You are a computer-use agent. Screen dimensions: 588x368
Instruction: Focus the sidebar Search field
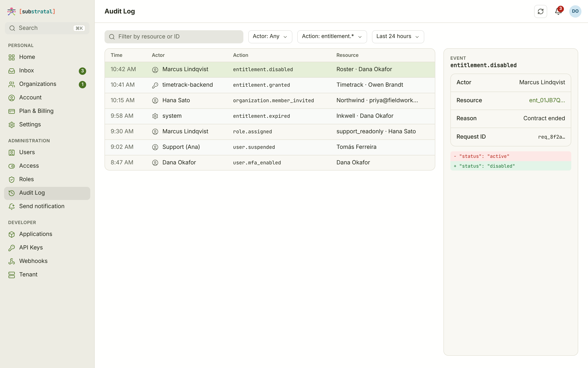(x=47, y=28)
